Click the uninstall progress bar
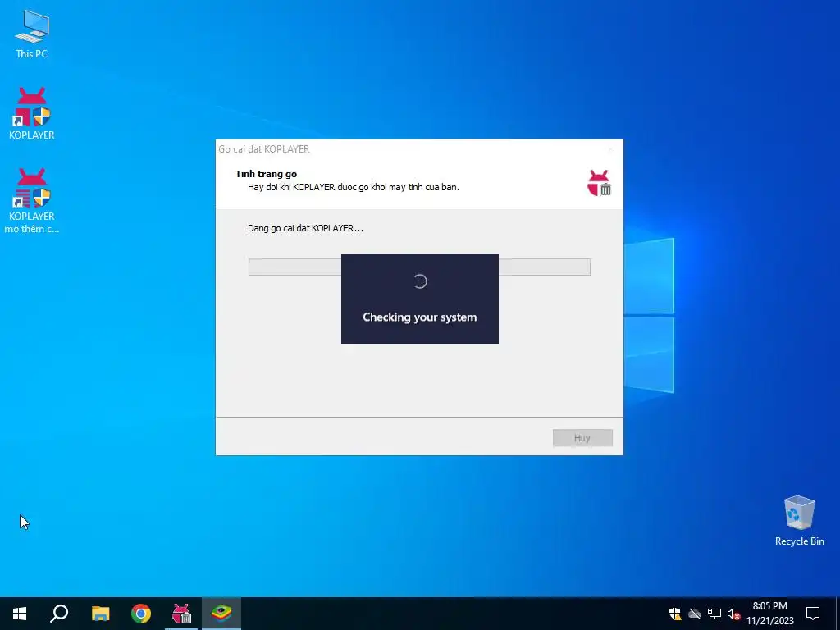The width and height of the screenshot is (840, 630). pyautogui.click(x=419, y=267)
